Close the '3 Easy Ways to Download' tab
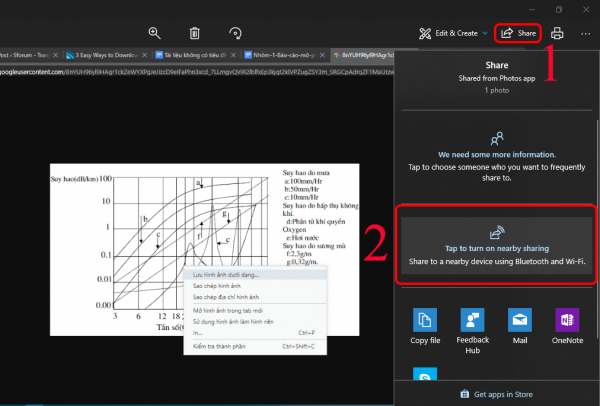Screen dimensions: 600x406 (144, 55)
